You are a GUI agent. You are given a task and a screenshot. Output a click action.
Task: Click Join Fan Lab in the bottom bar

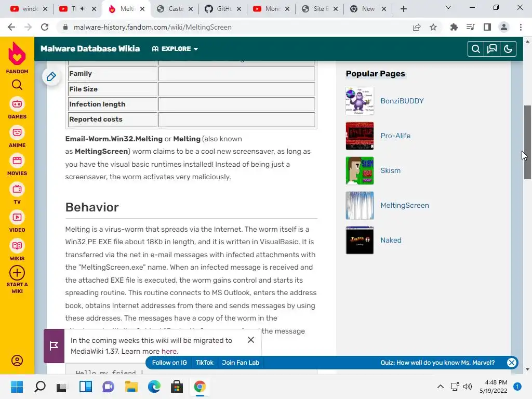241,362
